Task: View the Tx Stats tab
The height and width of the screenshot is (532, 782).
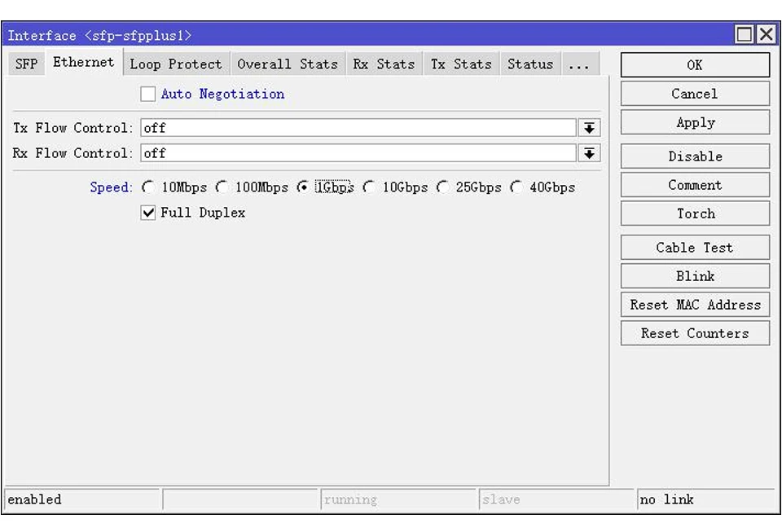Action: click(x=461, y=64)
